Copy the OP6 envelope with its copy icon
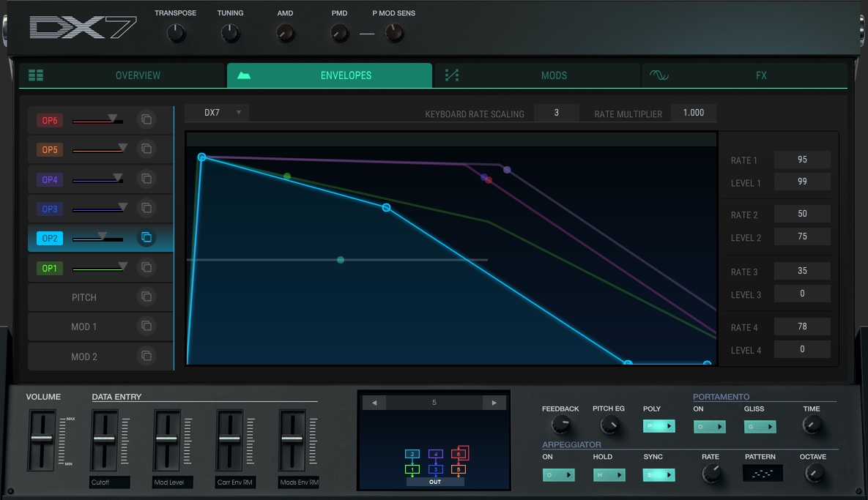The height and width of the screenshot is (500, 868). (x=146, y=119)
